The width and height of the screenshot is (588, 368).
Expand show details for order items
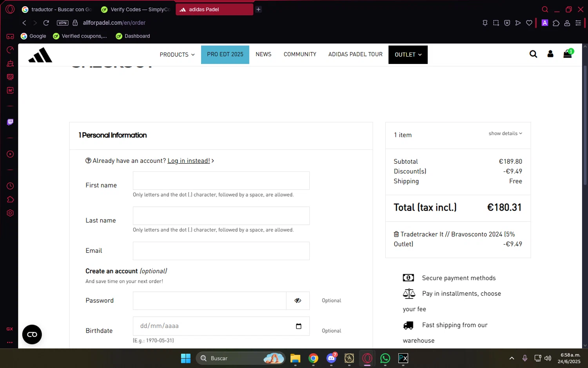[x=505, y=133]
